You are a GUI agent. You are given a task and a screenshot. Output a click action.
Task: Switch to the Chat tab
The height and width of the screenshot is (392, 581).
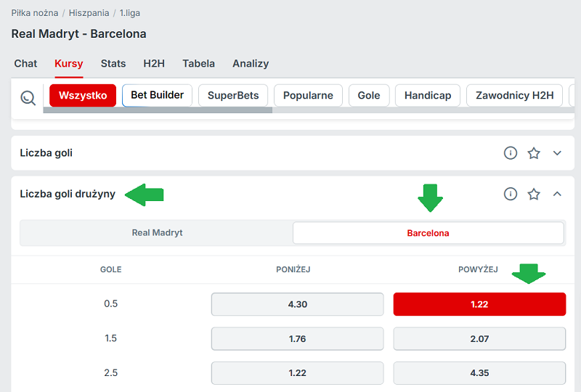(x=25, y=64)
